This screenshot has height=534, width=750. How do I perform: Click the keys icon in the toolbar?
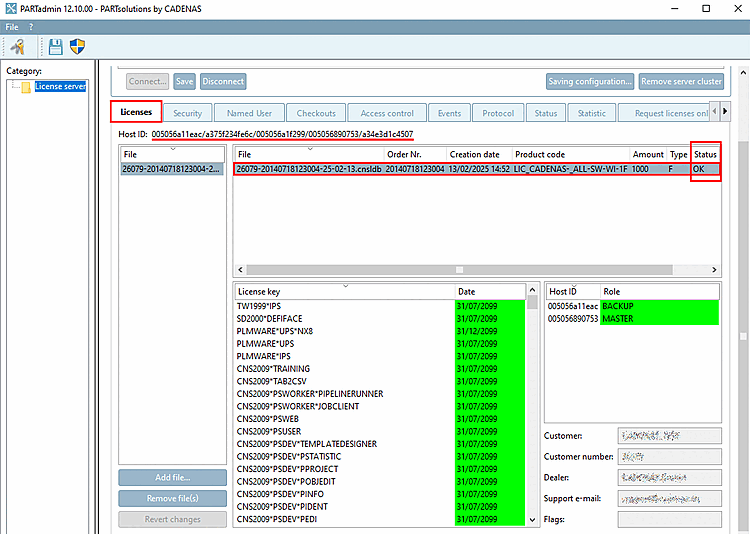click(x=17, y=46)
